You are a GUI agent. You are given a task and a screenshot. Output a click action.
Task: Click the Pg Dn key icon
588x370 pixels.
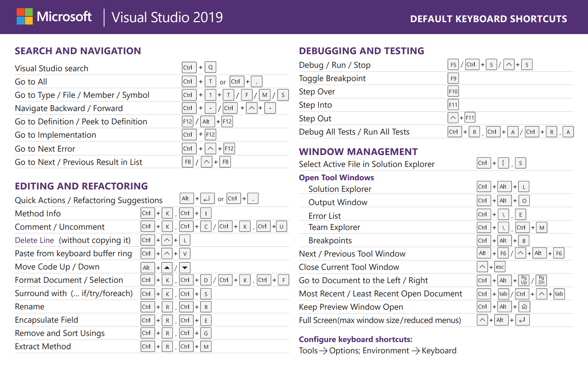click(541, 280)
